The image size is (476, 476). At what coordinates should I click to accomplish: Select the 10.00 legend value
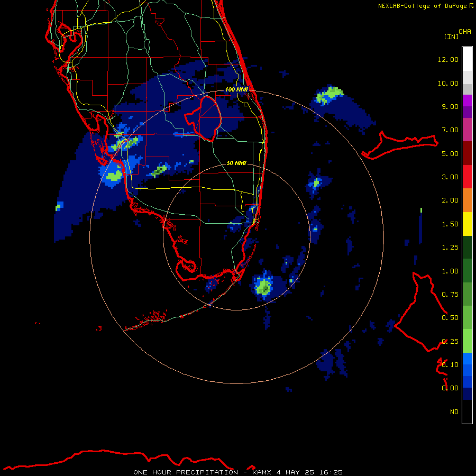tap(448, 83)
